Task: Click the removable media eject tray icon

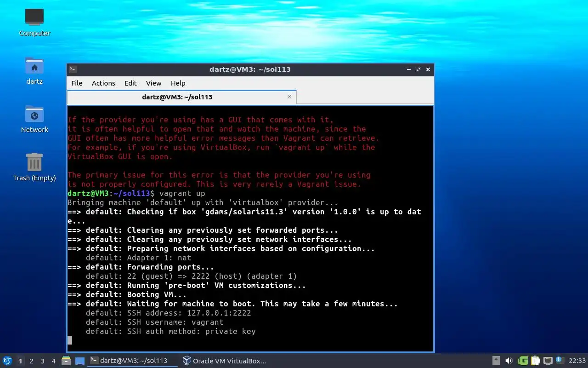Action: pyautogui.click(x=496, y=361)
